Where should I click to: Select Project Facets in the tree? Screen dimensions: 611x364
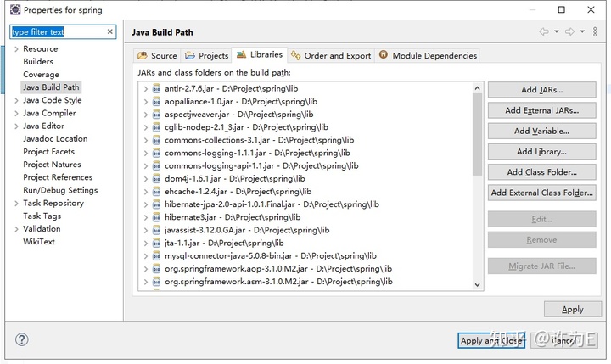tap(48, 152)
